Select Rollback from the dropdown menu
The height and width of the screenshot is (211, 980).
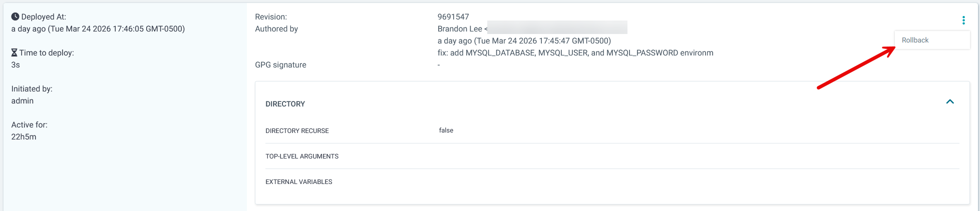pyautogui.click(x=915, y=40)
